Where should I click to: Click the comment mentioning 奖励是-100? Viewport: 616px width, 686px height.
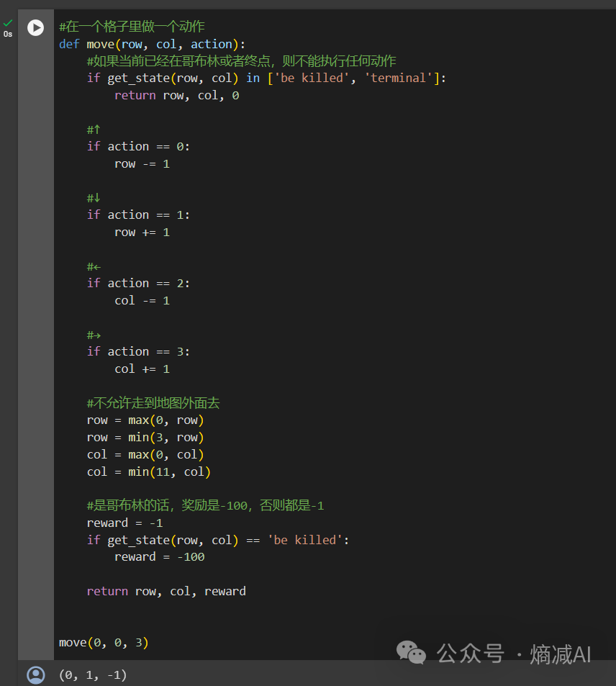tap(205, 506)
